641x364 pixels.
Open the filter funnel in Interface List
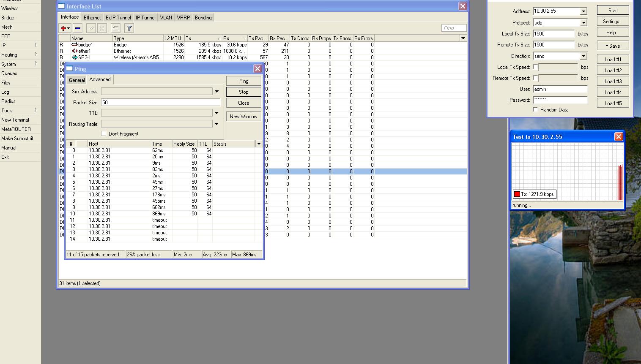point(129,28)
